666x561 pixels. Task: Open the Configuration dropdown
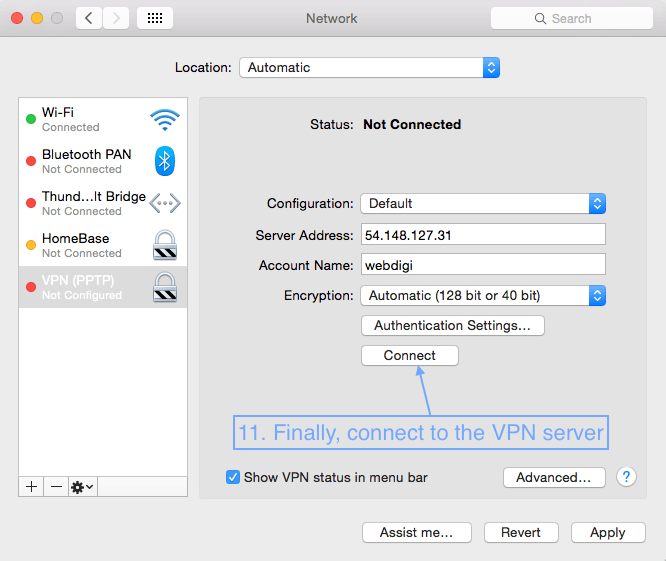pyautogui.click(x=483, y=203)
